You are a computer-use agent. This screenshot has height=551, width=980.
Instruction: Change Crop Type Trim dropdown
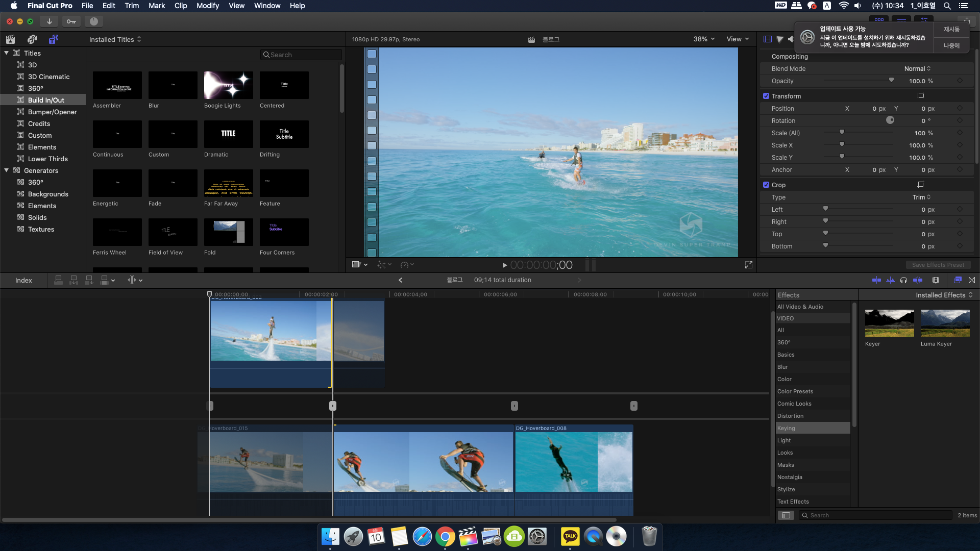(x=921, y=197)
